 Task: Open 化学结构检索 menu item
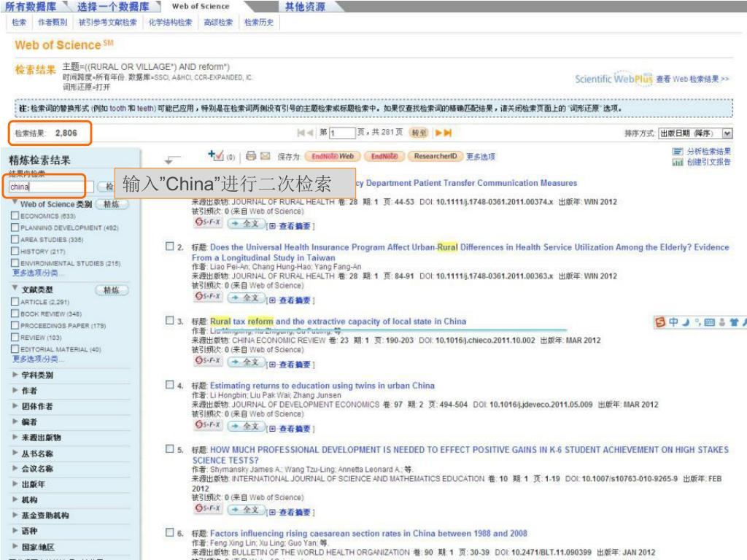(170, 23)
